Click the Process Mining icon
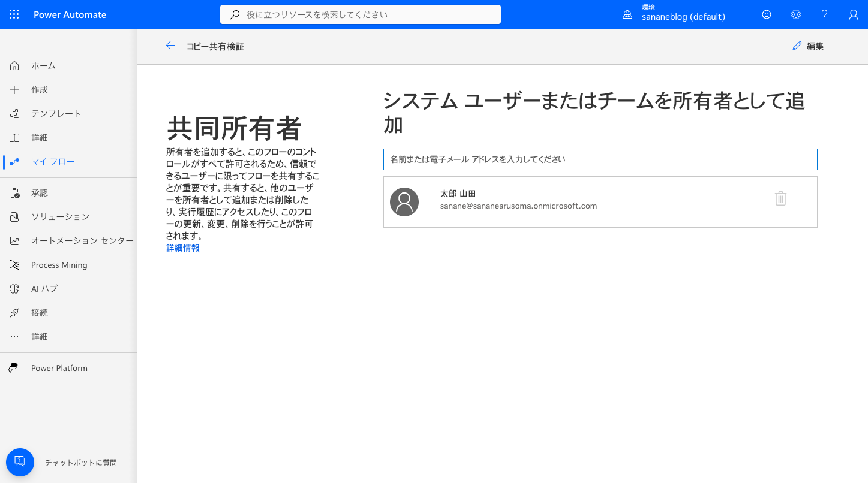The height and width of the screenshot is (483, 868). pyautogui.click(x=14, y=265)
